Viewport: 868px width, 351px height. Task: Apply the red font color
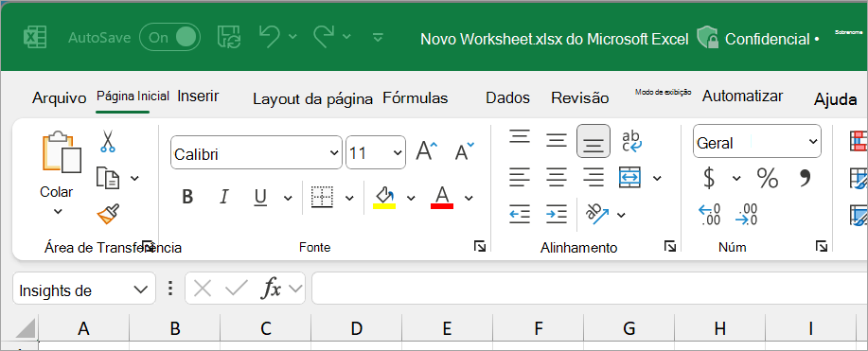tap(442, 197)
